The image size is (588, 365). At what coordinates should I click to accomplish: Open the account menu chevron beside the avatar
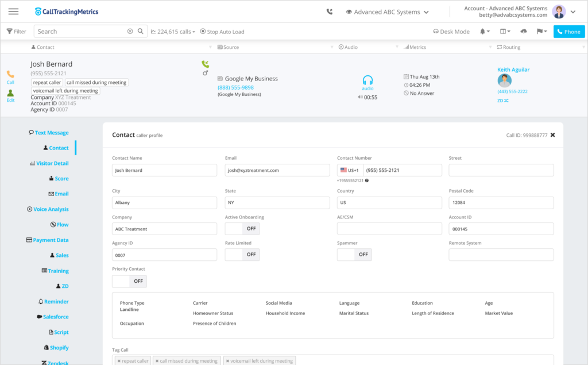[x=573, y=11]
